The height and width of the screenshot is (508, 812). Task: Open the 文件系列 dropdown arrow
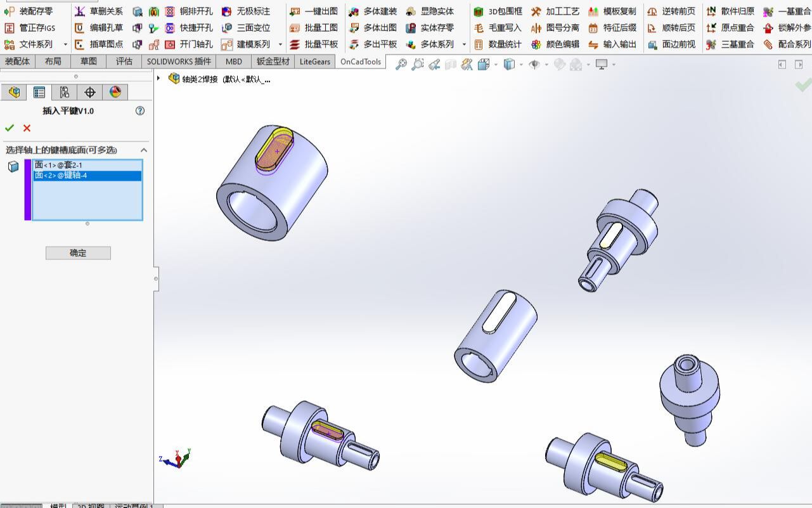[65, 44]
